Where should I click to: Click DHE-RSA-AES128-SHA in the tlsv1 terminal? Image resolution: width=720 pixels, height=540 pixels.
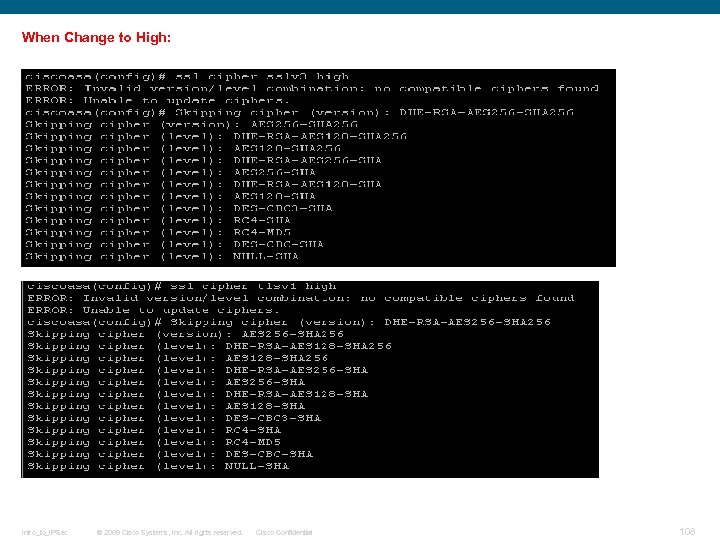coord(297,394)
